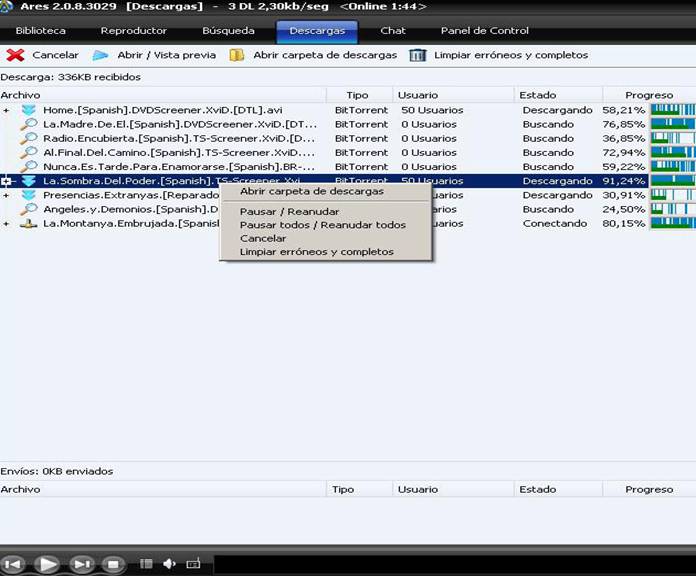Select Al.Final.Del.Camino.[Spanish].TS-Screener file name
The width and height of the screenshot is (696, 576).
(179, 153)
